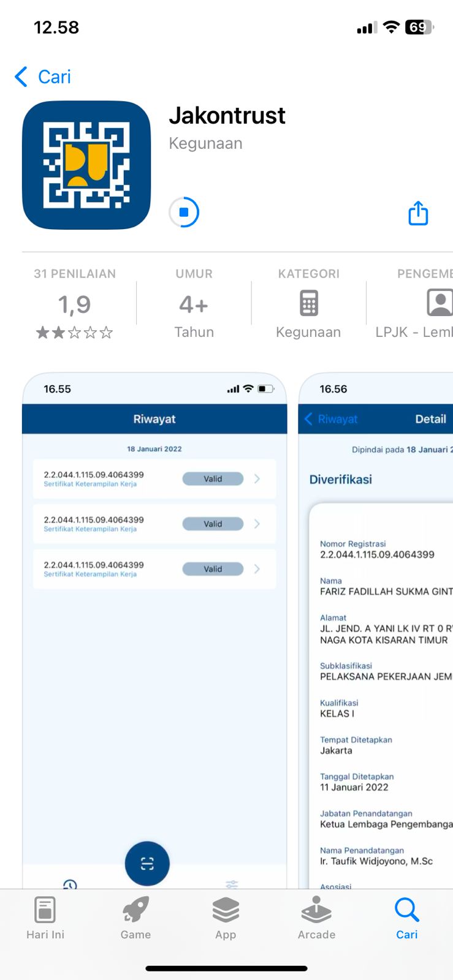Open the Game tab
The height and width of the screenshot is (980, 453).
[135, 918]
